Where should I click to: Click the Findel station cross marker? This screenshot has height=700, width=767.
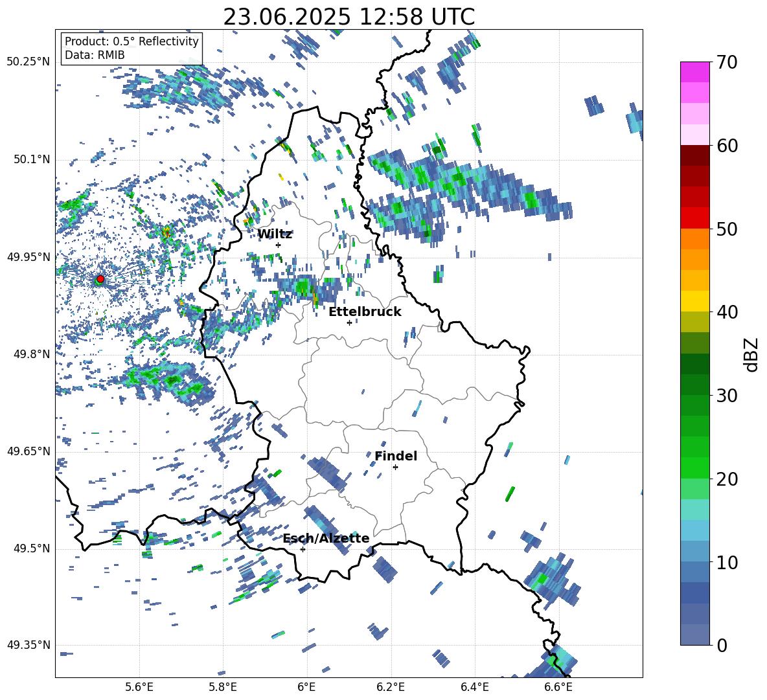[395, 467]
